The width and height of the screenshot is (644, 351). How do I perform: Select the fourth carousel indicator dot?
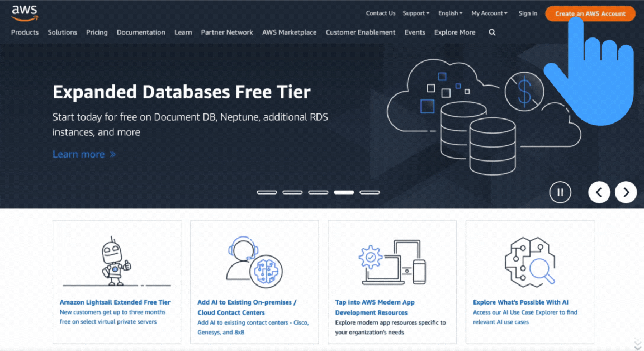344,192
